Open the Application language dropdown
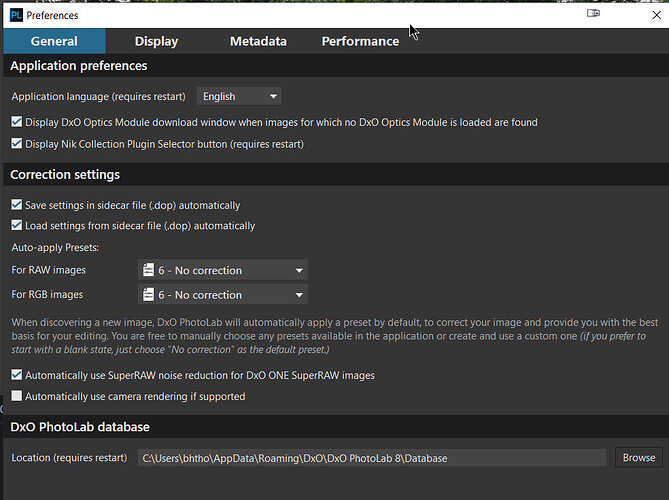 tap(239, 96)
